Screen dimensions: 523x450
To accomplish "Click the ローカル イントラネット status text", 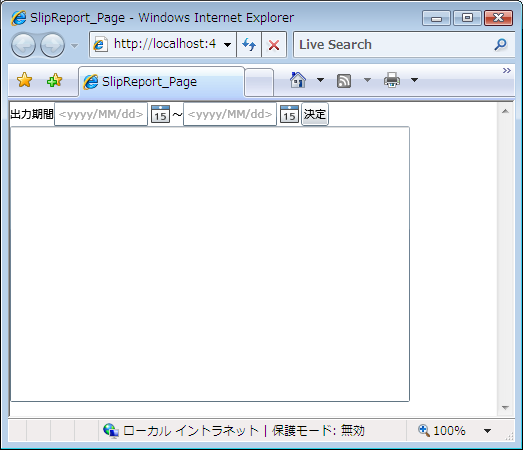I will [x=191, y=431].
